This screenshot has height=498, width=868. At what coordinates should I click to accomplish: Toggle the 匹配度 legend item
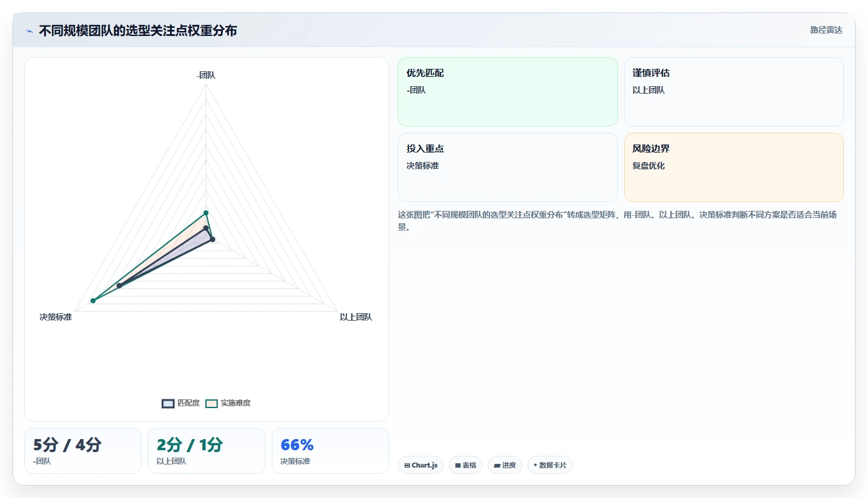pyautogui.click(x=181, y=403)
